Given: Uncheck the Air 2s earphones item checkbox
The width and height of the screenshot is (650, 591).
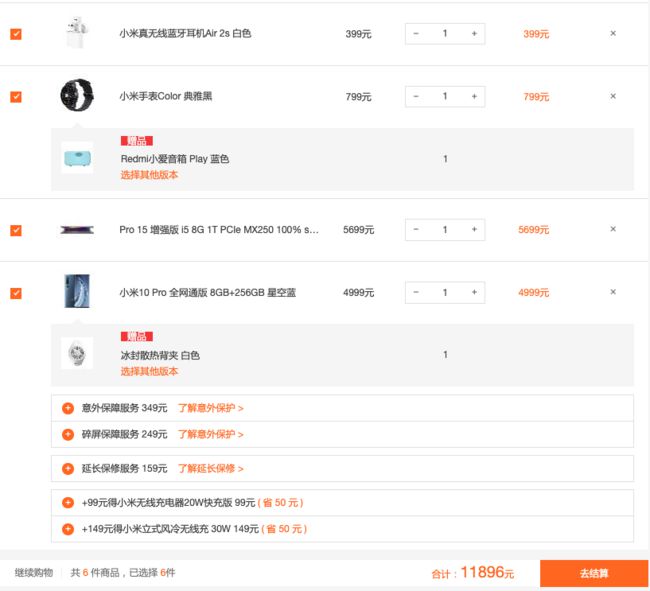Looking at the screenshot, I should click(x=16, y=34).
